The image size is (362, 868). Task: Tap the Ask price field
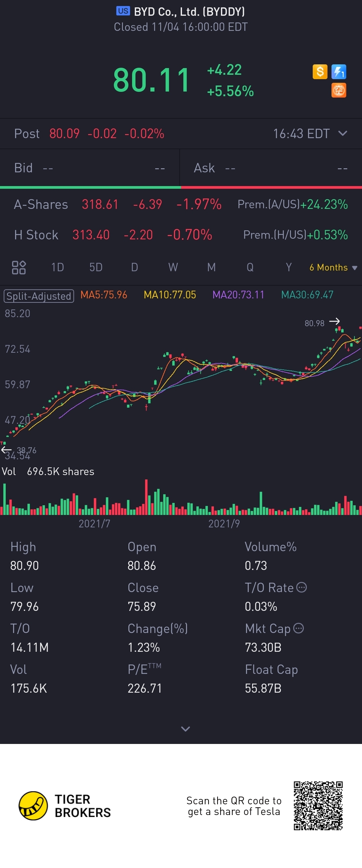coord(271,168)
